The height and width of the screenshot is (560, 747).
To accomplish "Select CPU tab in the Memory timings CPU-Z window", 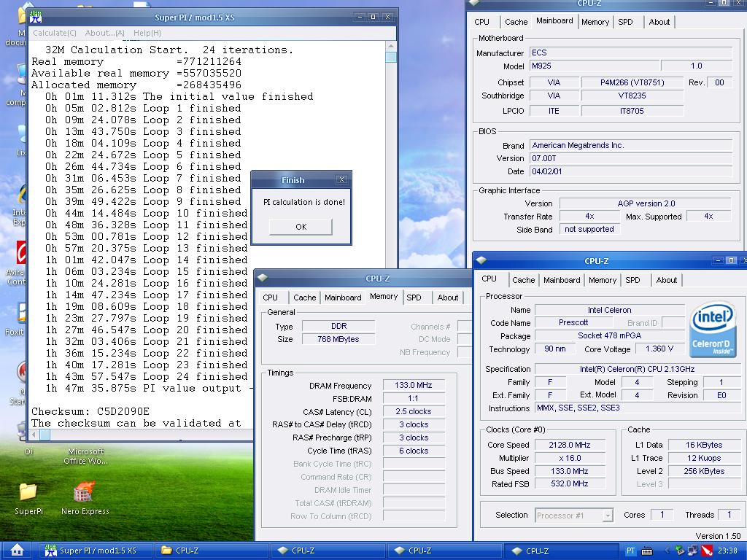I will (270, 297).
